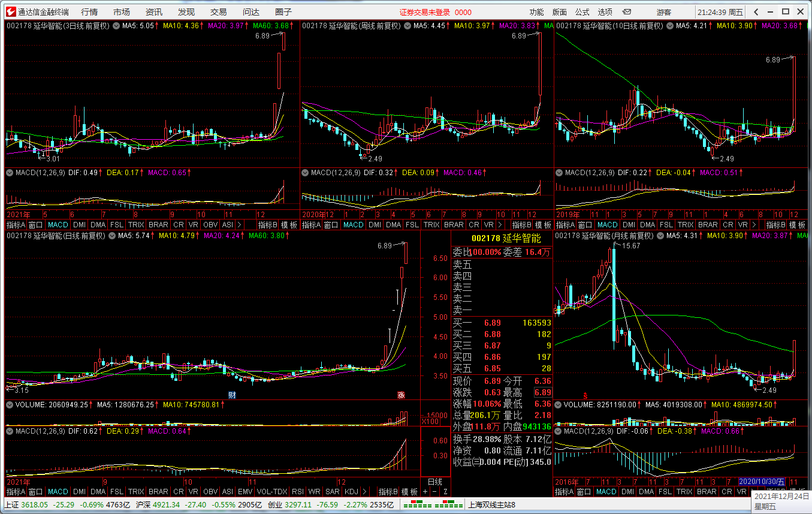
Task: Click the 财 marker on the daily chart
Action: click(x=233, y=395)
